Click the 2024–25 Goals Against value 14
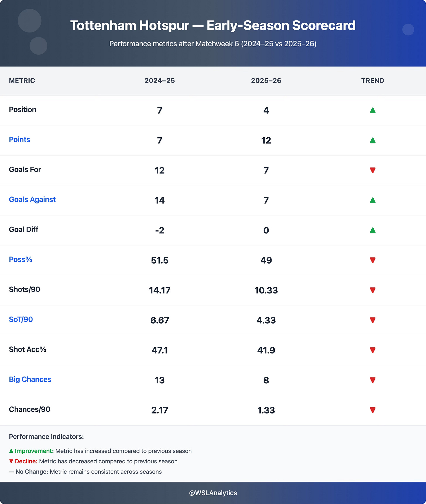426x504 pixels. pyautogui.click(x=160, y=200)
